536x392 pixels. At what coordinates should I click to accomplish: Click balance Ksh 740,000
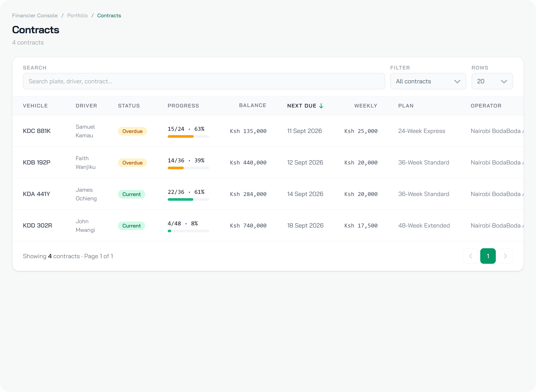coord(248,225)
